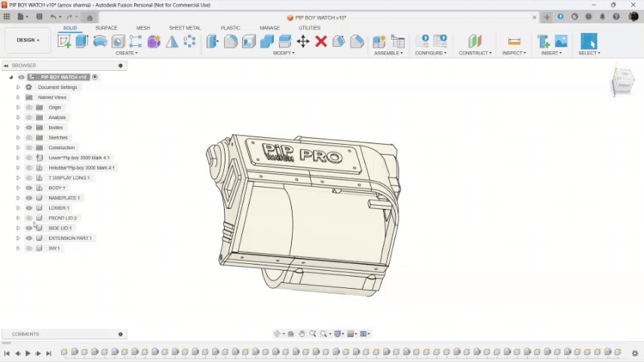The height and width of the screenshot is (362, 644).
Task: Select the Construct plane tool
Action: pos(475,41)
